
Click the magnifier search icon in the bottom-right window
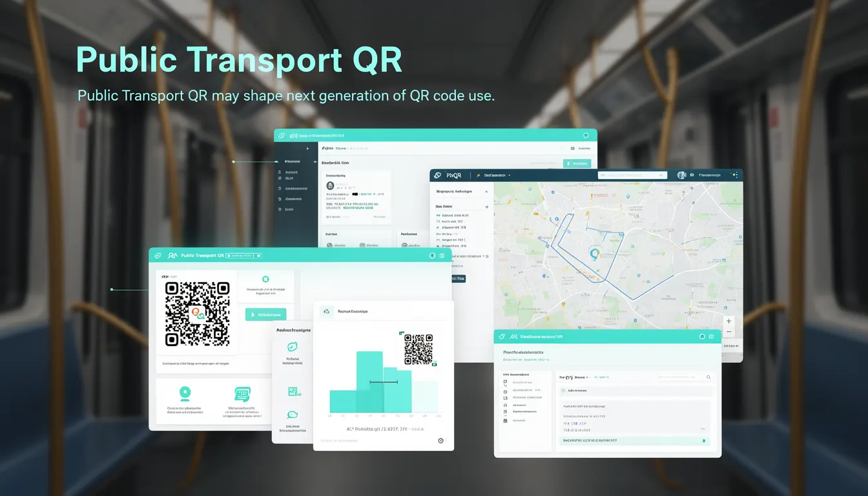coord(708,377)
